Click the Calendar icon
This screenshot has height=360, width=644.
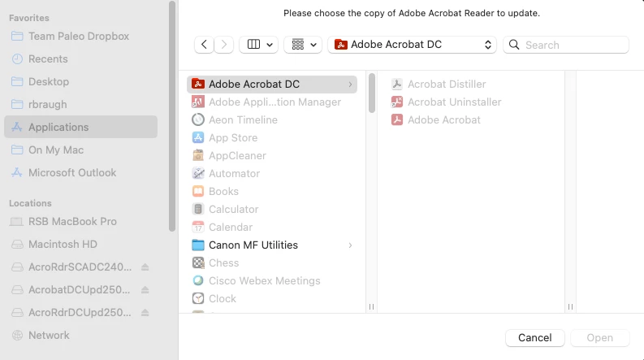pos(198,227)
